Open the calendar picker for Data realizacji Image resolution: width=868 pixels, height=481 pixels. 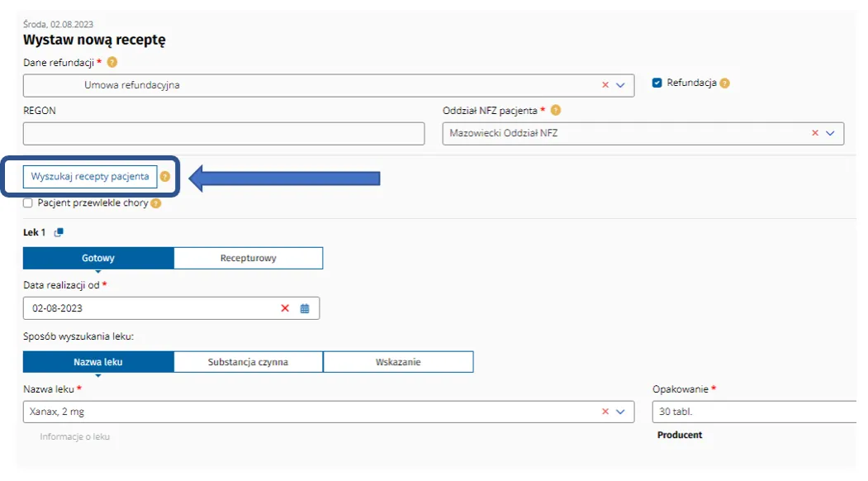pos(305,308)
